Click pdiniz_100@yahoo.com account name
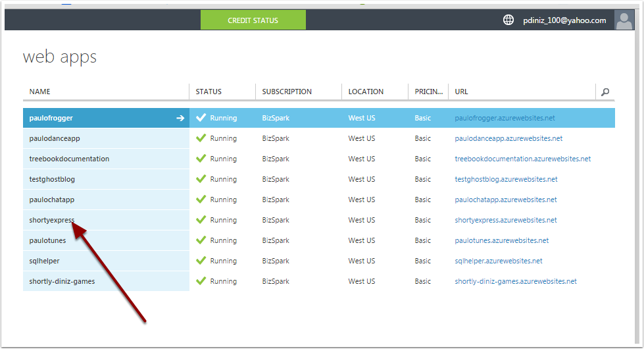 [x=564, y=20]
